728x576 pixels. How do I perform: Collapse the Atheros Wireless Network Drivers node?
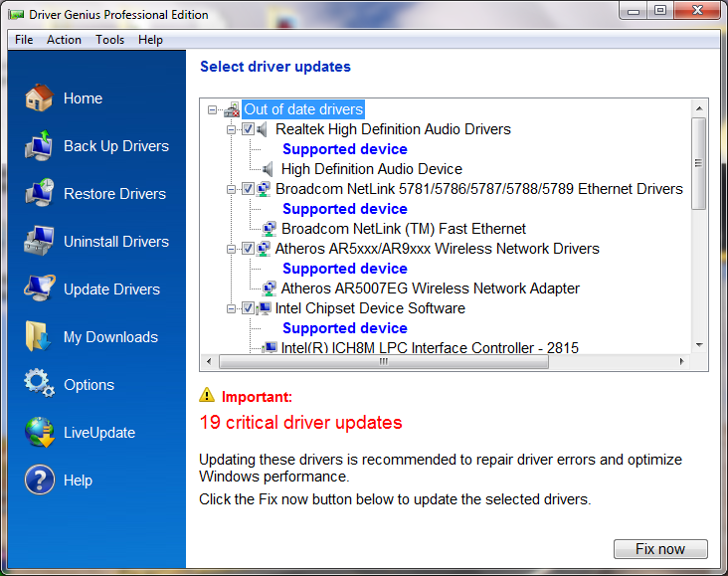(231, 249)
